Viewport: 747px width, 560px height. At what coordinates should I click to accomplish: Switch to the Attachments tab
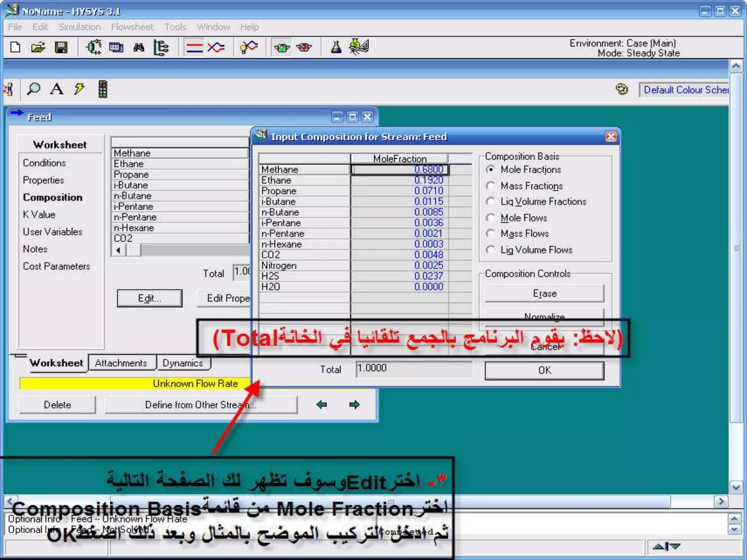(x=121, y=363)
